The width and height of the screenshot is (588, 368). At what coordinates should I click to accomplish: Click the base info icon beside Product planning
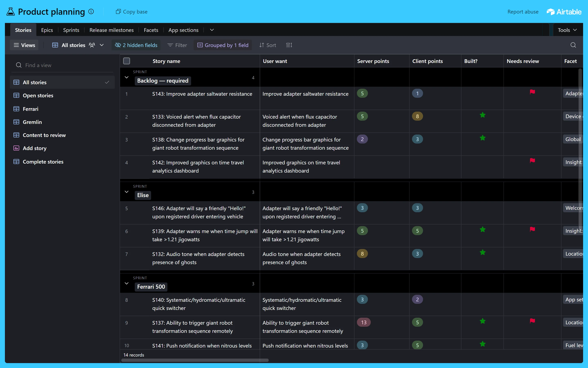point(91,12)
